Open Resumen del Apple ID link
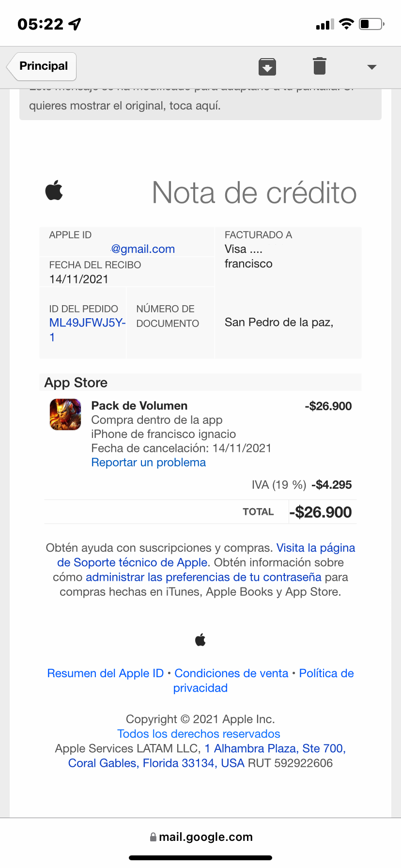 click(106, 673)
